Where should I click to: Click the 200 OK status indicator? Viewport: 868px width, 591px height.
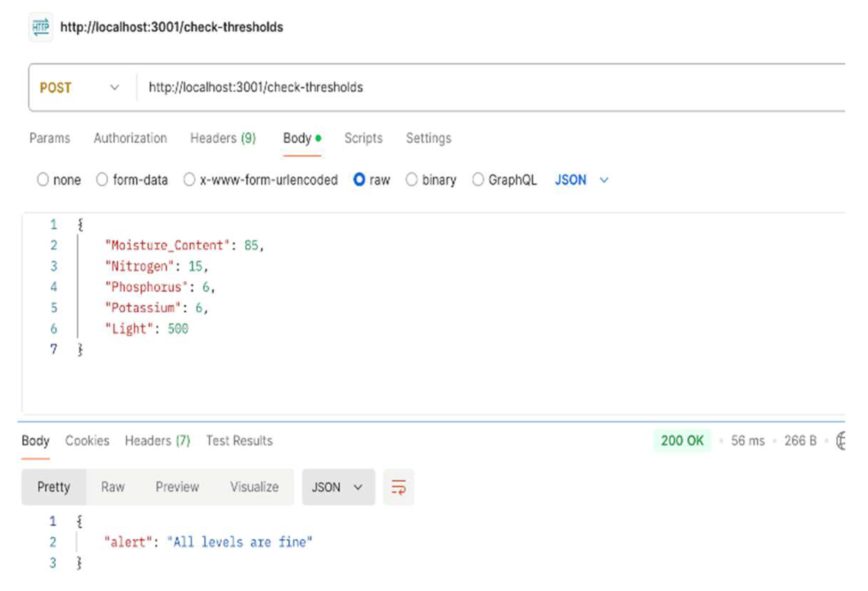682,440
